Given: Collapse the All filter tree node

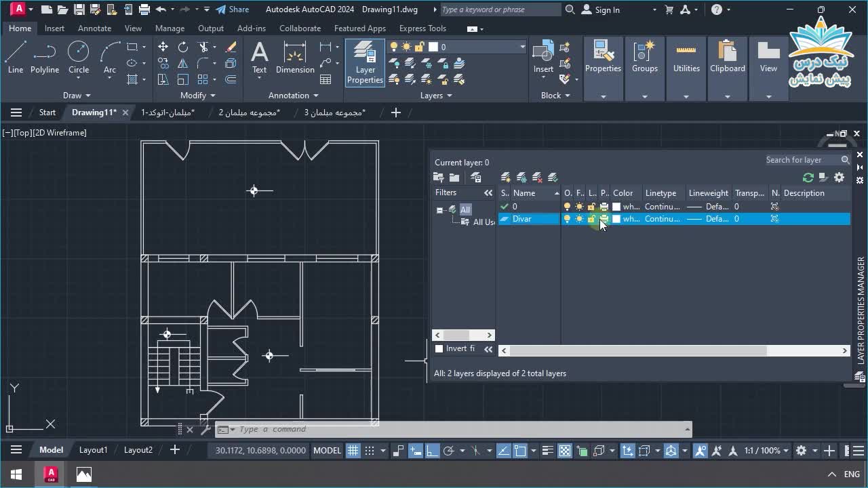Looking at the screenshot, I should 439,210.
